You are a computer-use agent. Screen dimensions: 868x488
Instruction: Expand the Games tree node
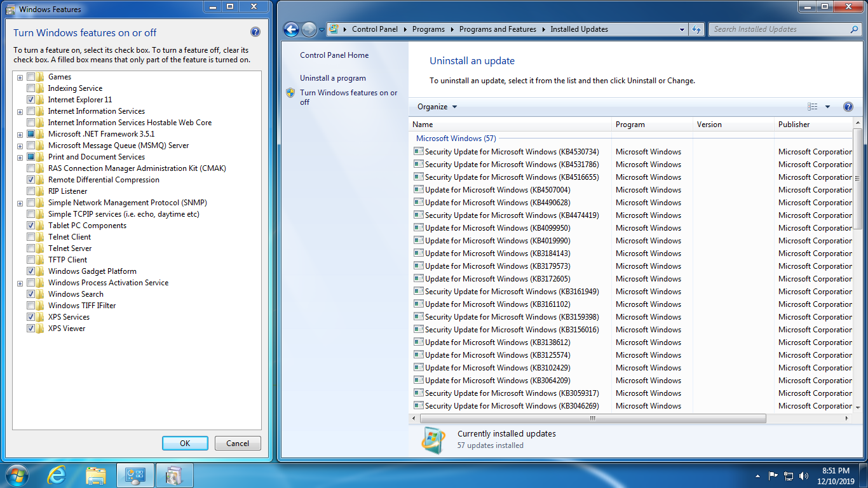click(x=20, y=77)
